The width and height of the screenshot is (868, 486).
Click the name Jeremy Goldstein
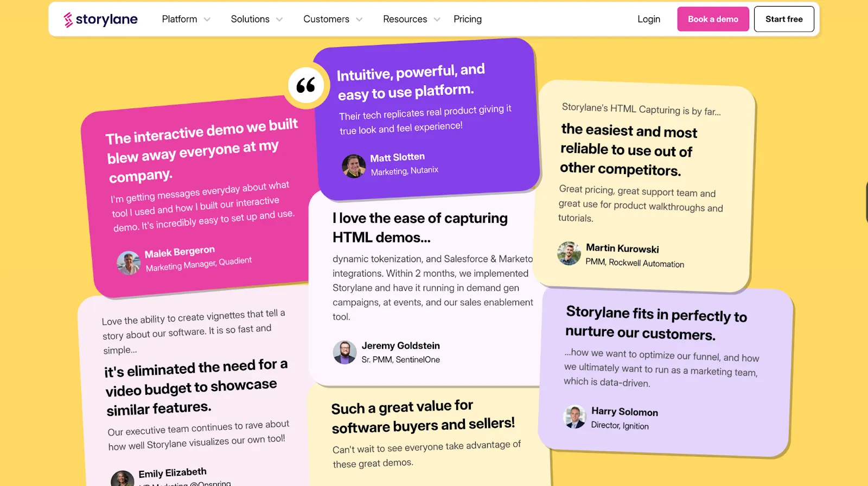point(401,346)
